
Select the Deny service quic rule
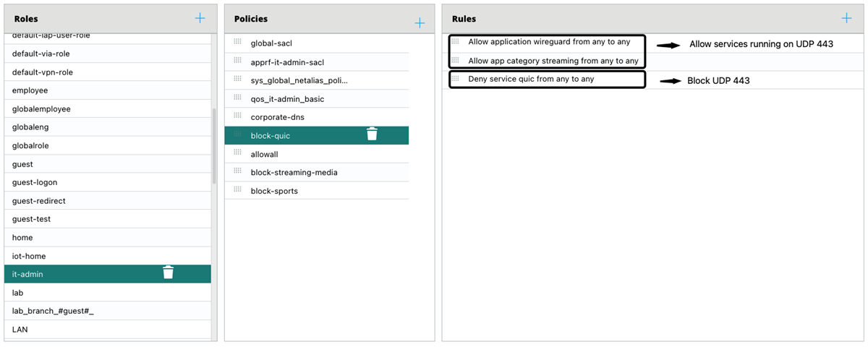click(x=531, y=79)
